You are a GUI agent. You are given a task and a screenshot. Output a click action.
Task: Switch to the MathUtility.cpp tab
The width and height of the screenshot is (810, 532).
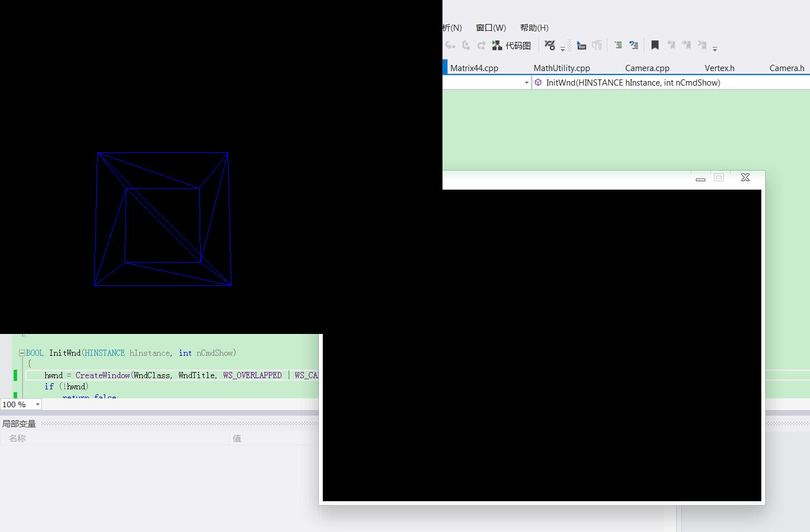(562, 68)
